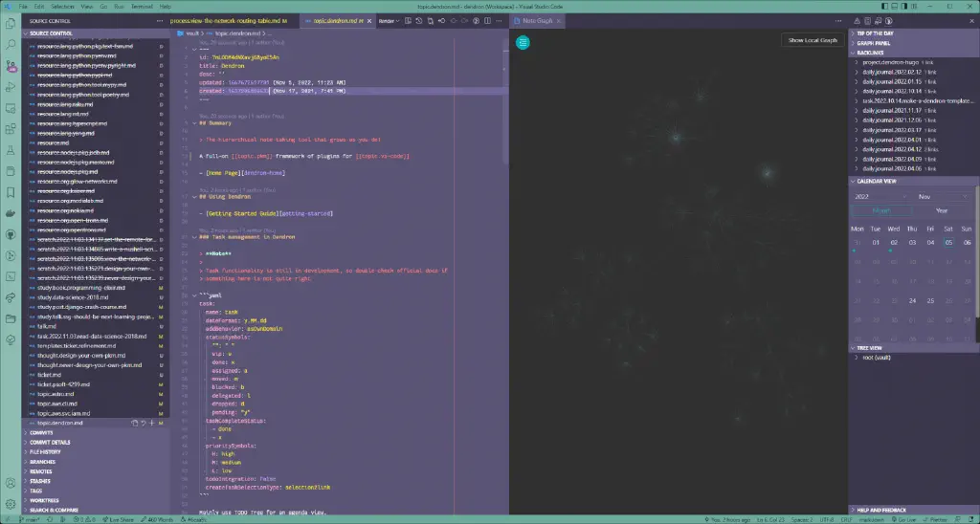Open the Render dropdown in the editor toolbar
Image resolution: width=980 pixels, height=524 pixels.
[x=389, y=21]
